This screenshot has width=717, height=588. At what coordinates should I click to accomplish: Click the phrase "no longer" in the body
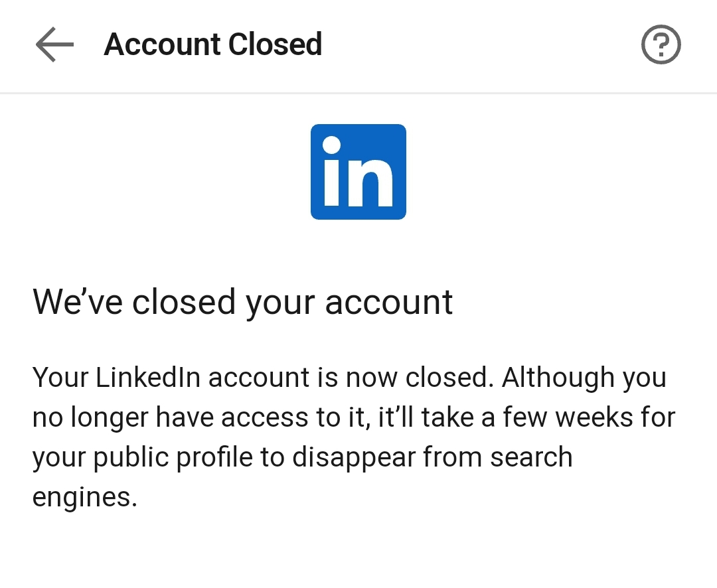90,417
